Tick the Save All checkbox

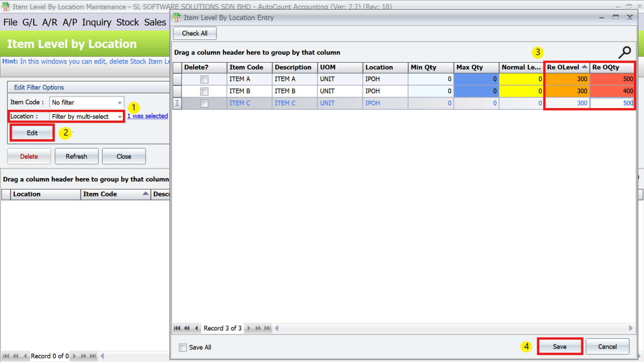point(183,347)
